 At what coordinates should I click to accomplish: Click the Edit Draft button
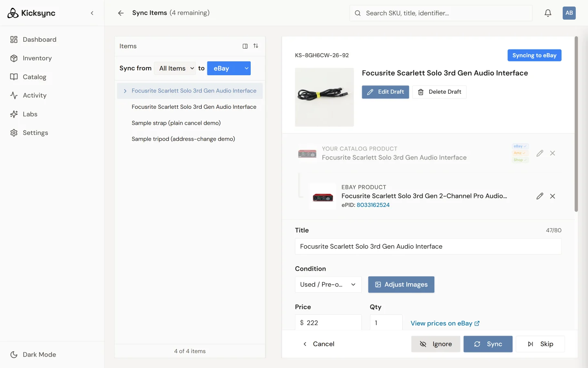385,92
